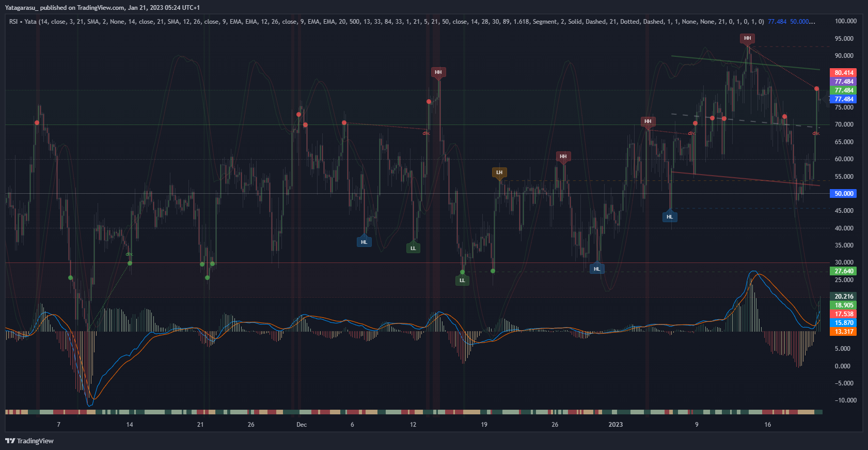Select the '19' date label on the time axis
Screen dimensions: 868x450
484,425
